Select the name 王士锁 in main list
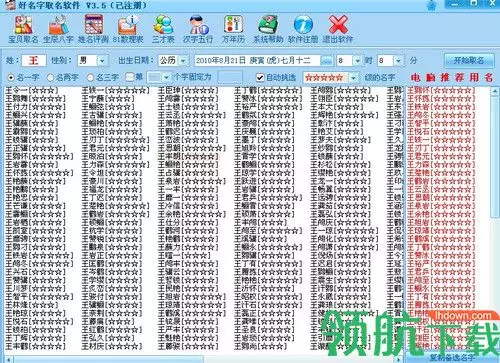The width and height of the screenshot is (500, 363). pos(188,107)
